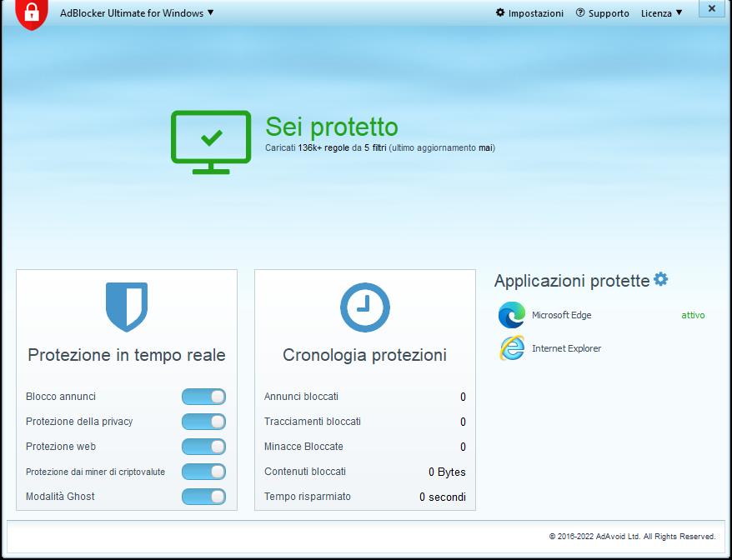Disable Protezione dai miner di criptovalute
Screen dimensions: 732x560
point(203,472)
